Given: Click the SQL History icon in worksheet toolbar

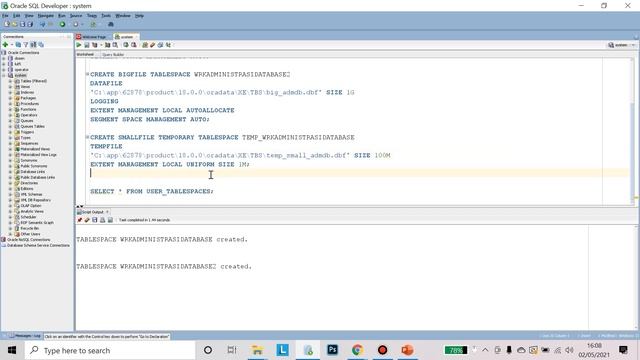Looking at the screenshot, I should tap(160, 45).
